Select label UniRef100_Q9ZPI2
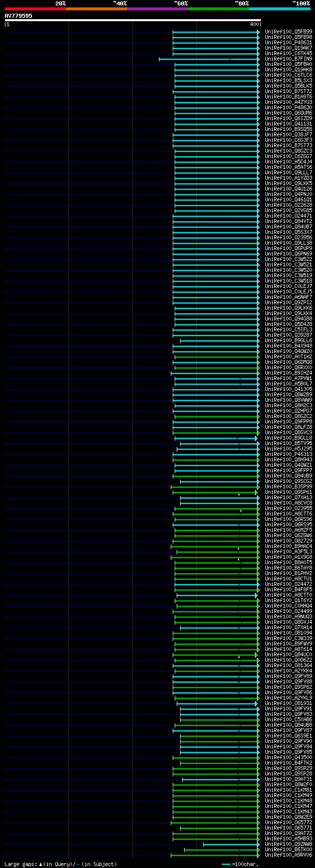Viewport: 315px width, 868px height. [x=288, y=302]
